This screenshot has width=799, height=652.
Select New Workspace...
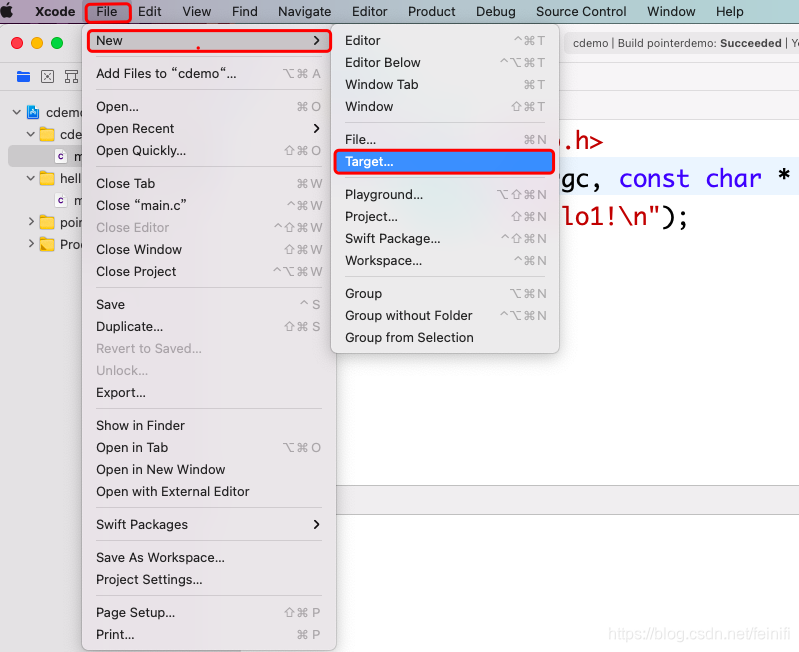coord(445,261)
